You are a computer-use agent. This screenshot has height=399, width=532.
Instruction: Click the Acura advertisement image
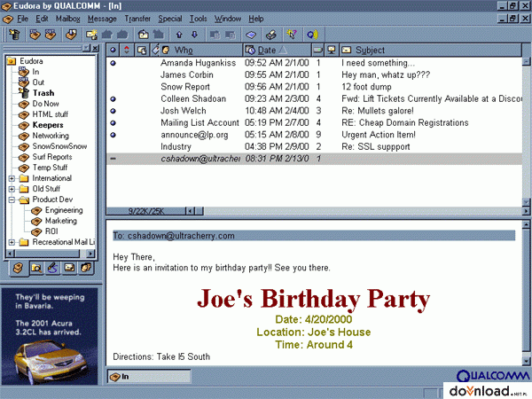tap(50, 336)
